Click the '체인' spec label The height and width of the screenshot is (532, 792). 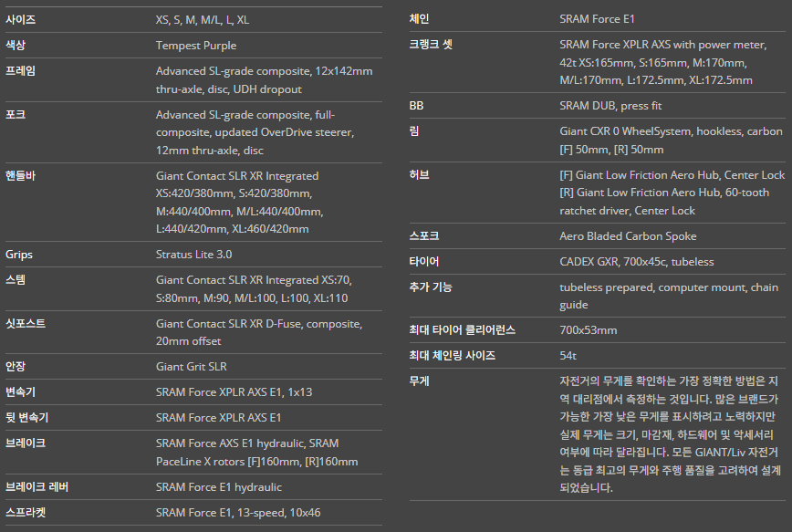(419, 19)
